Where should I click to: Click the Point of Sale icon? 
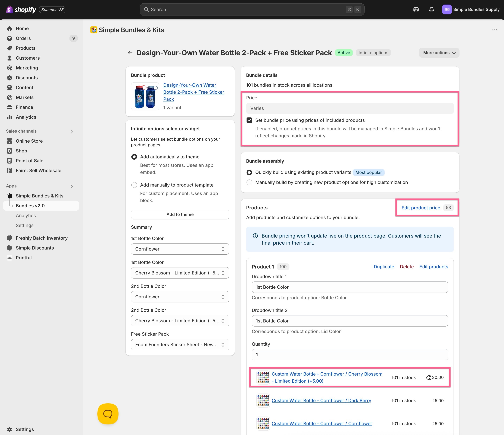coord(9,161)
